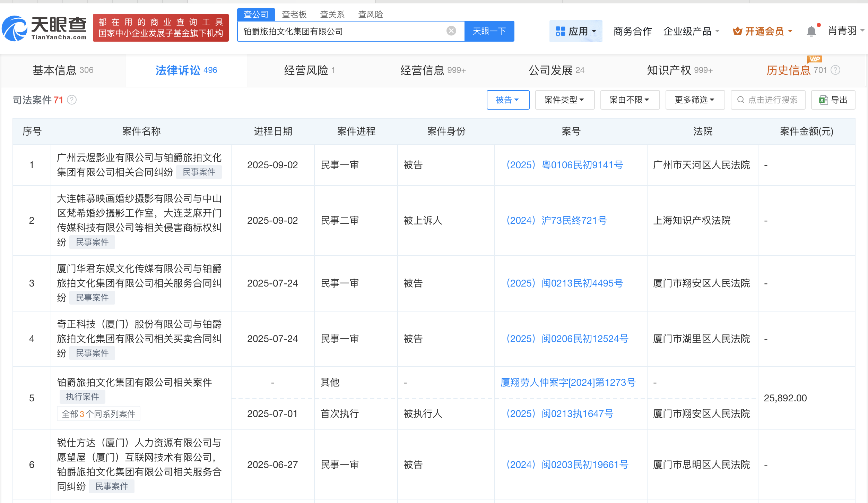Expand the 企业级产品 menu
The image size is (868, 503).
point(691,31)
